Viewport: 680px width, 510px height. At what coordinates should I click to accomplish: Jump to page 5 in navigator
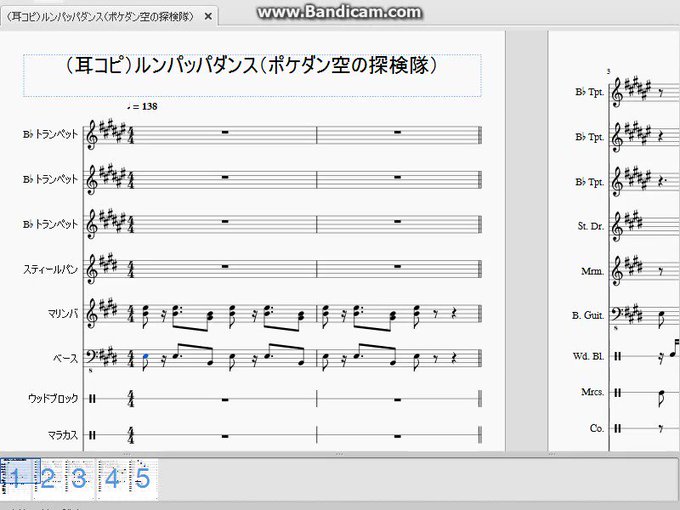pyautogui.click(x=143, y=478)
